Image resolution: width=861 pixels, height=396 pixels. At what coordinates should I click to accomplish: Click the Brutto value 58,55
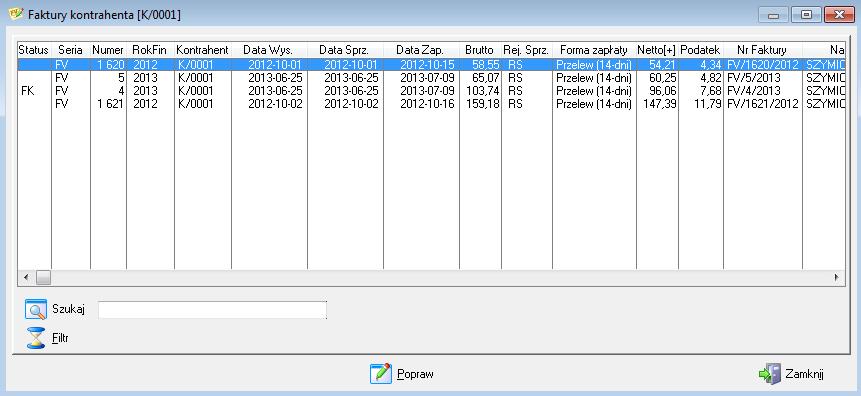click(486, 65)
